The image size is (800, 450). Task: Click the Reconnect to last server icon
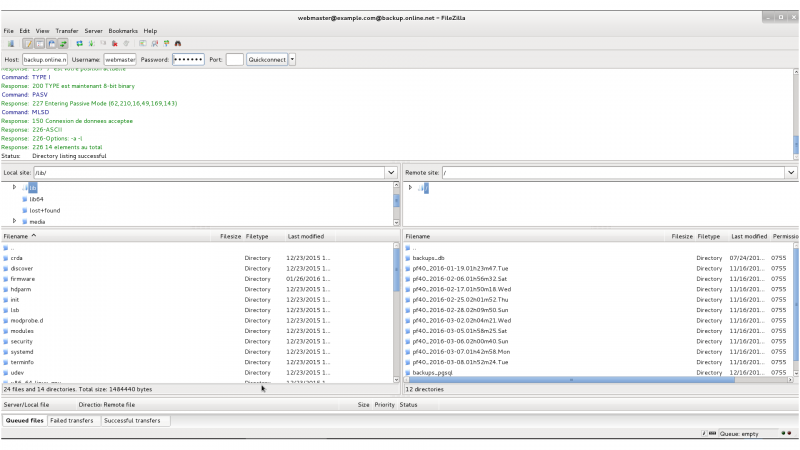coord(127,44)
